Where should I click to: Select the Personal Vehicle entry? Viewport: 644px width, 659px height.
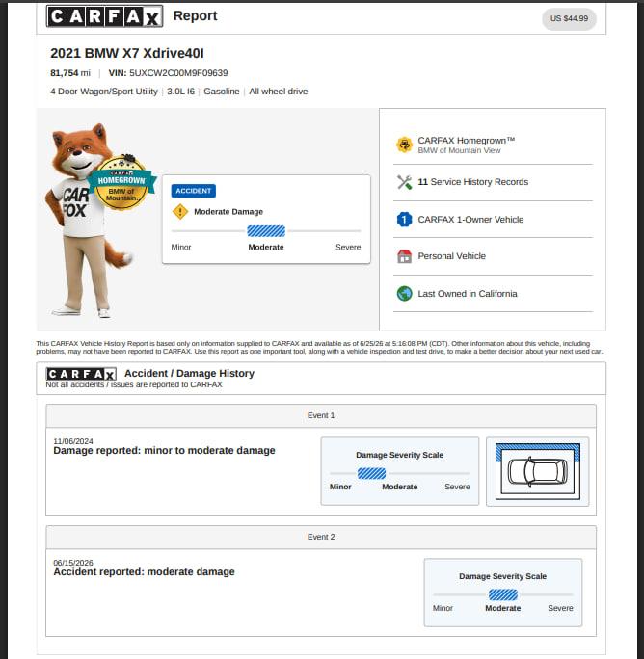452,256
